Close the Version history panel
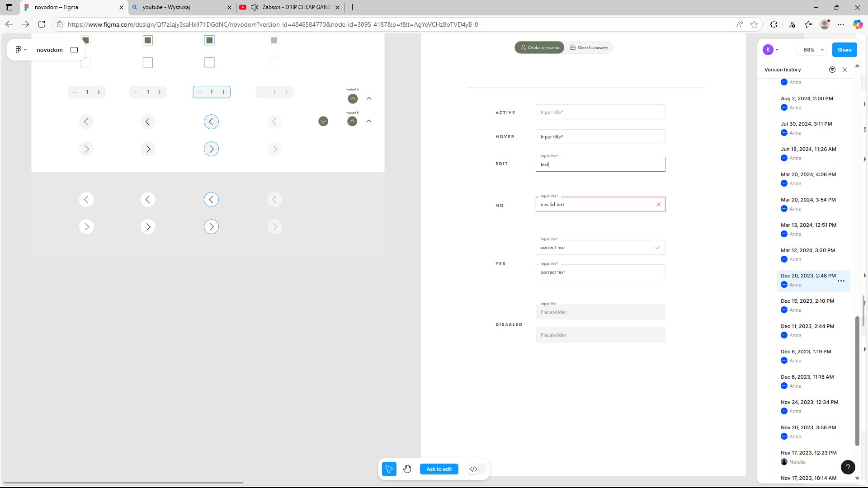 point(845,70)
